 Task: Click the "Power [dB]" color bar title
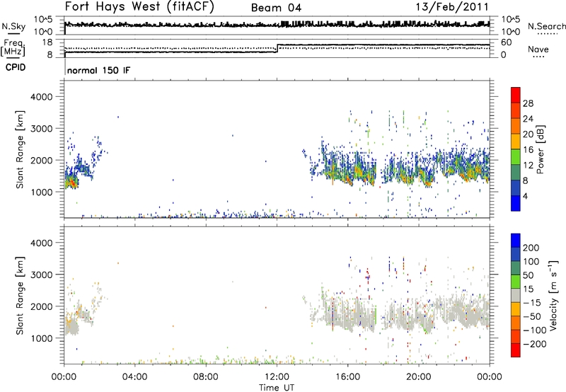[x=540, y=149]
